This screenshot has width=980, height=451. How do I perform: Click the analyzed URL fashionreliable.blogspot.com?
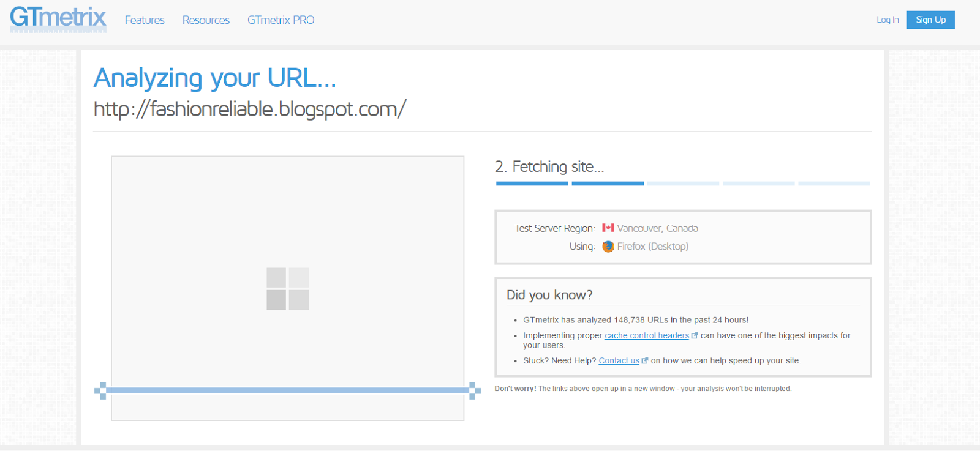250,109
